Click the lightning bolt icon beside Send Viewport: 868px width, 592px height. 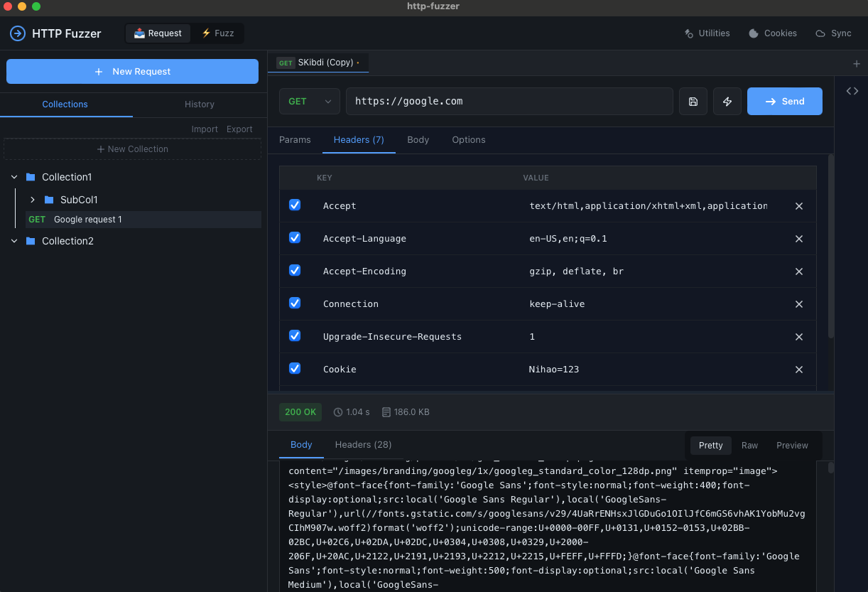click(x=727, y=101)
